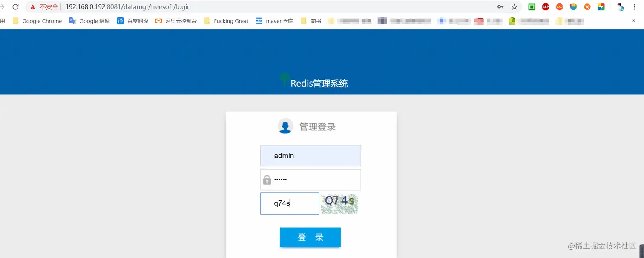The image size is (644, 258).
Task: Open the lightning bolt extension icon
Action: coord(601,7)
